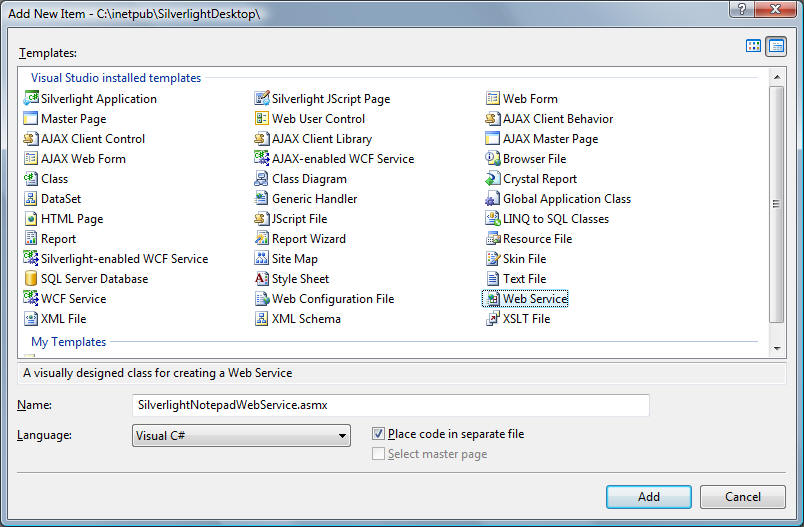
Task: Select the Style Sheet icon
Action: [x=262, y=278]
